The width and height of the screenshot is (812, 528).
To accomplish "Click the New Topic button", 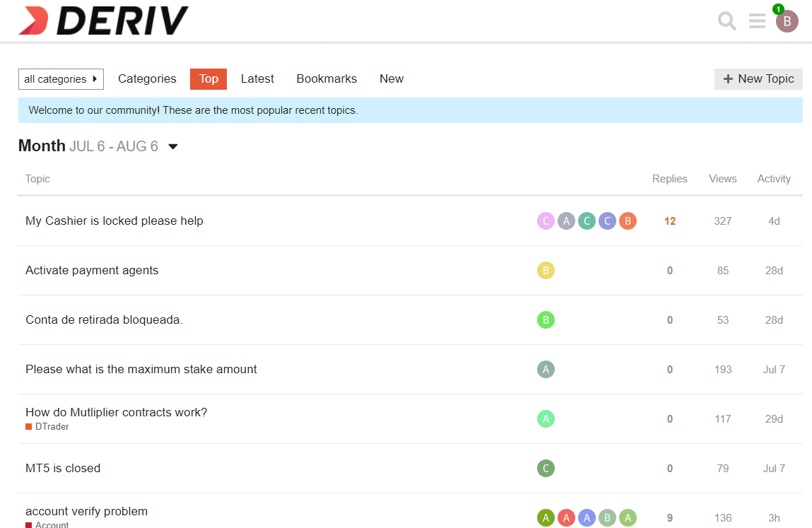I will click(758, 78).
